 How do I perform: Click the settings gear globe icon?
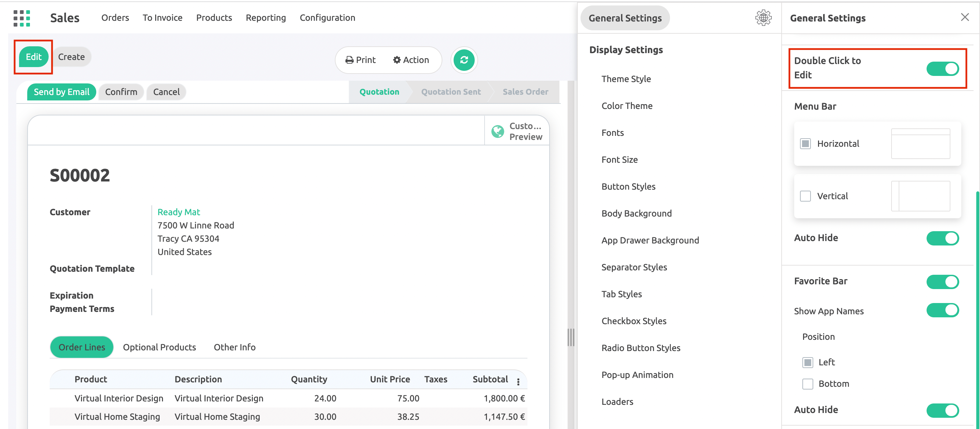pos(763,18)
